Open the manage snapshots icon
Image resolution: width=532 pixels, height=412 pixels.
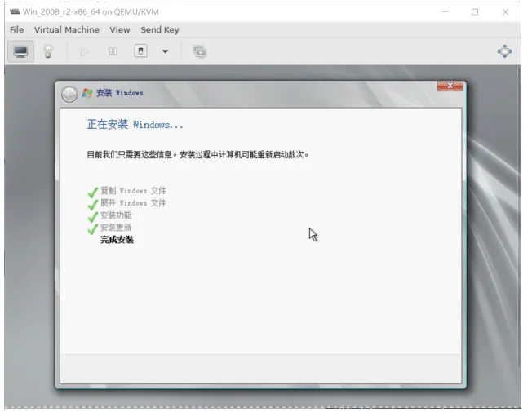pyautogui.click(x=199, y=51)
